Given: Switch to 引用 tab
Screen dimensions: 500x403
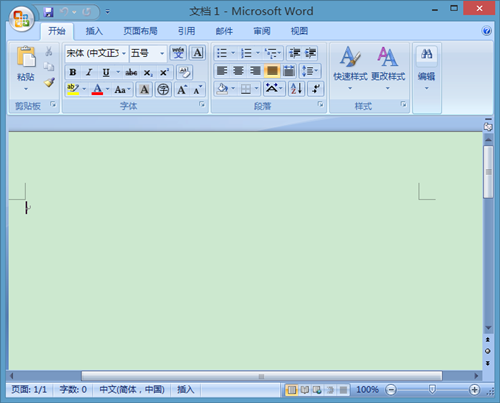Looking at the screenshot, I should coord(186,31).
